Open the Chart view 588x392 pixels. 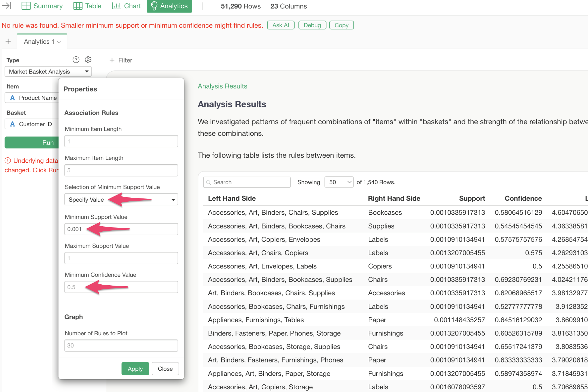(126, 6)
